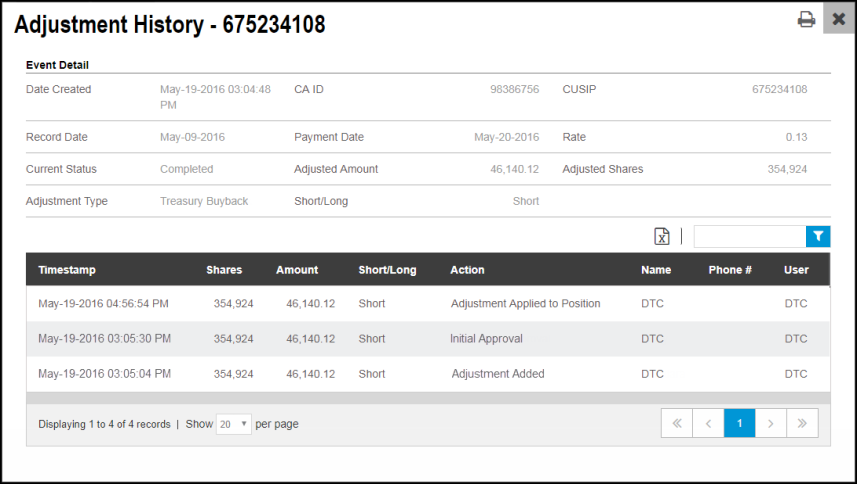The image size is (857, 484).
Task: Go to first page of records
Action: [677, 423]
